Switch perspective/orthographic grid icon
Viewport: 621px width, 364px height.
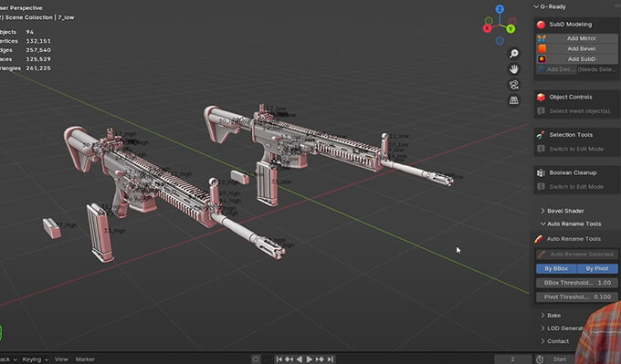(513, 100)
